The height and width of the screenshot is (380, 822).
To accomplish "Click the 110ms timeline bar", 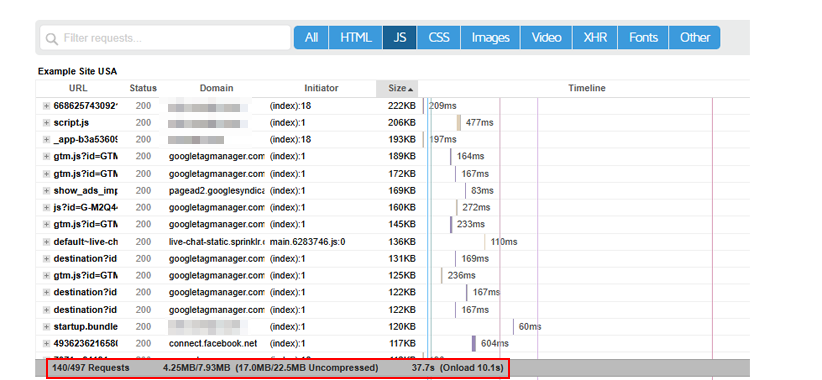I will point(484,242).
